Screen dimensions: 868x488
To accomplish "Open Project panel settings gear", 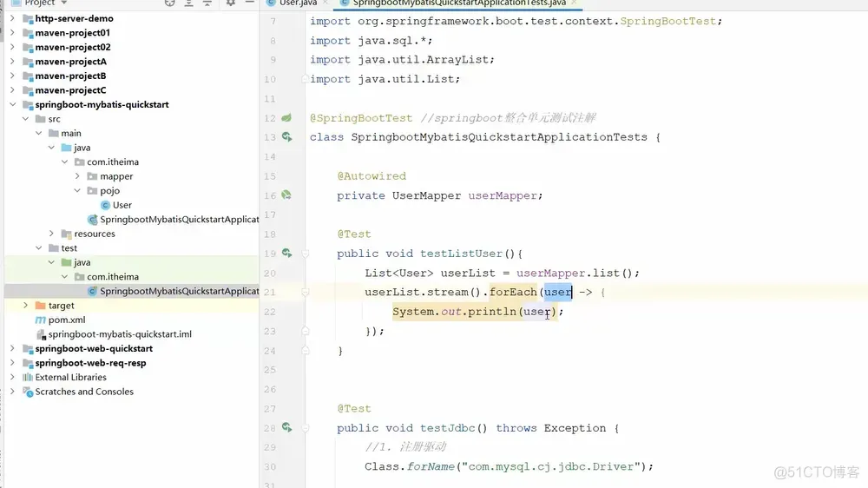I will point(231,3).
